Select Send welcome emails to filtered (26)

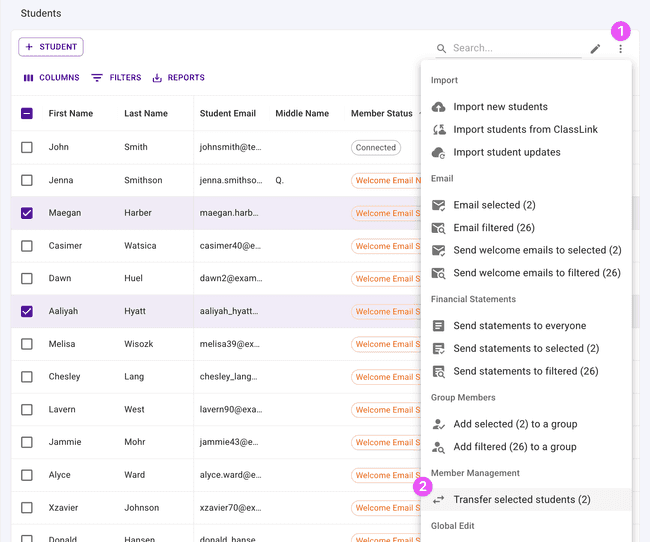pos(536,273)
